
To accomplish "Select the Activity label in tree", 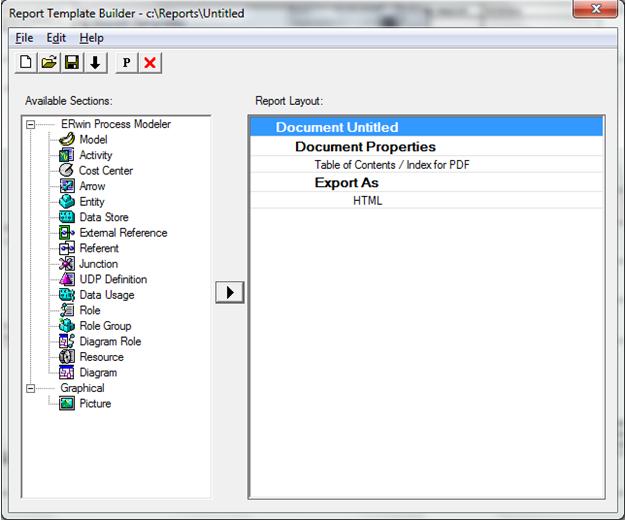I will 96,155.
